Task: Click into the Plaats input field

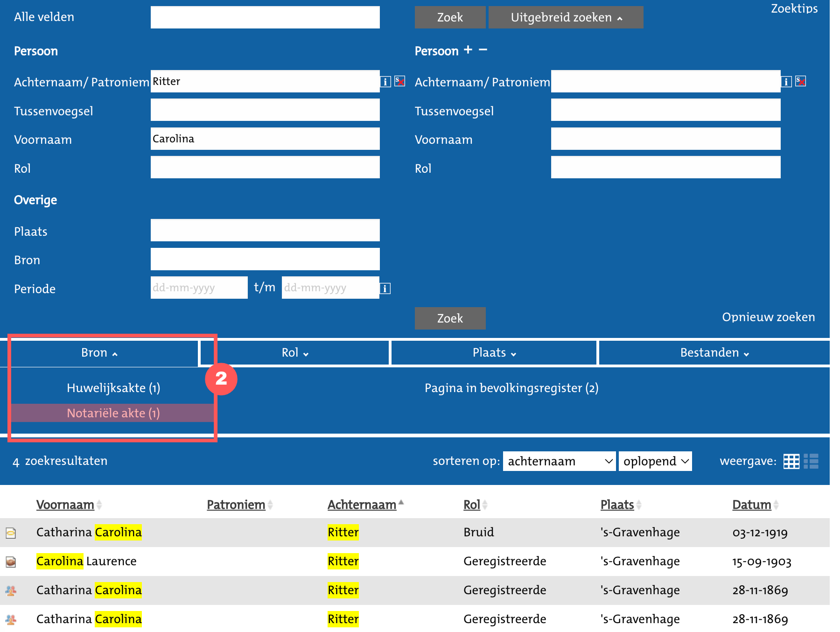Action: (x=265, y=231)
